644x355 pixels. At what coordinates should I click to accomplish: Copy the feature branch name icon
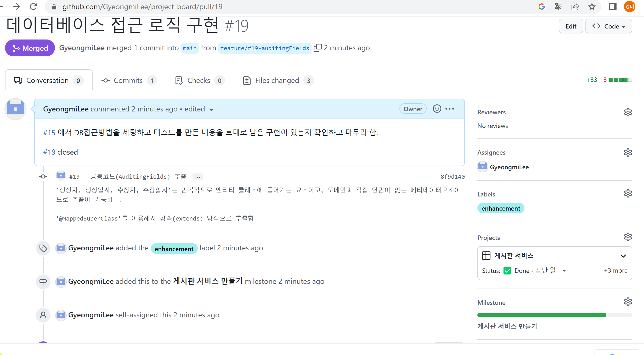pos(318,48)
